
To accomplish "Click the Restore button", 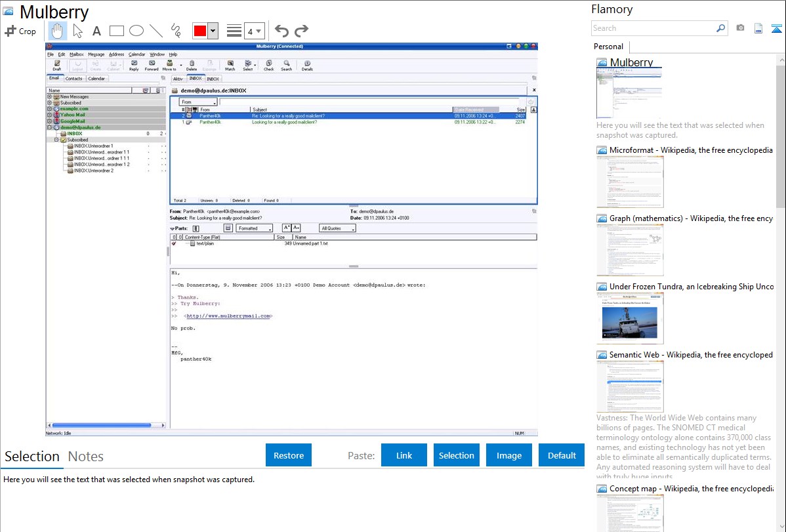I will pyautogui.click(x=289, y=455).
